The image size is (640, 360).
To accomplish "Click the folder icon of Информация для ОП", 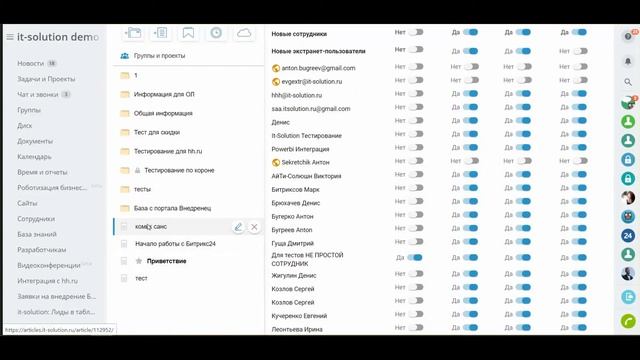I will click(x=124, y=94).
